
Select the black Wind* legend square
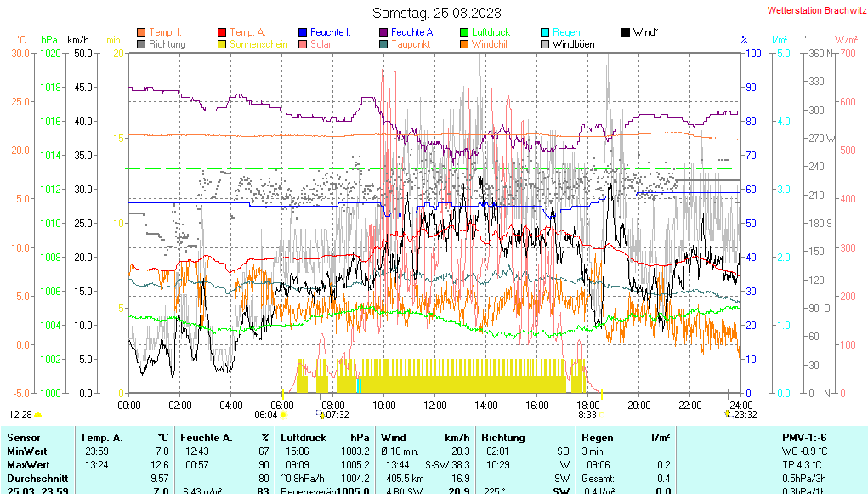626,32
